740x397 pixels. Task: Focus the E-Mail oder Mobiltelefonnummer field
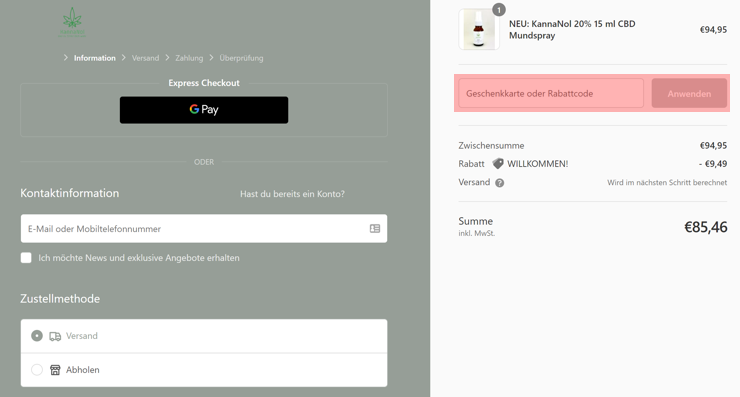[x=204, y=228]
